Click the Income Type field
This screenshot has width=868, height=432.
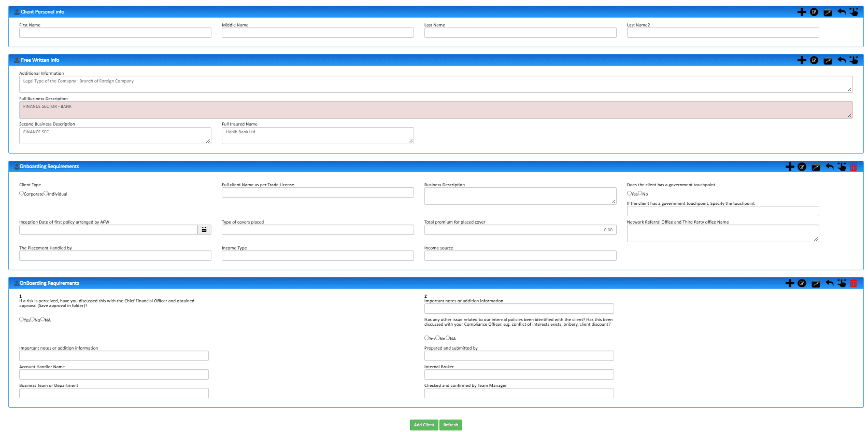[x=318, y=256]
